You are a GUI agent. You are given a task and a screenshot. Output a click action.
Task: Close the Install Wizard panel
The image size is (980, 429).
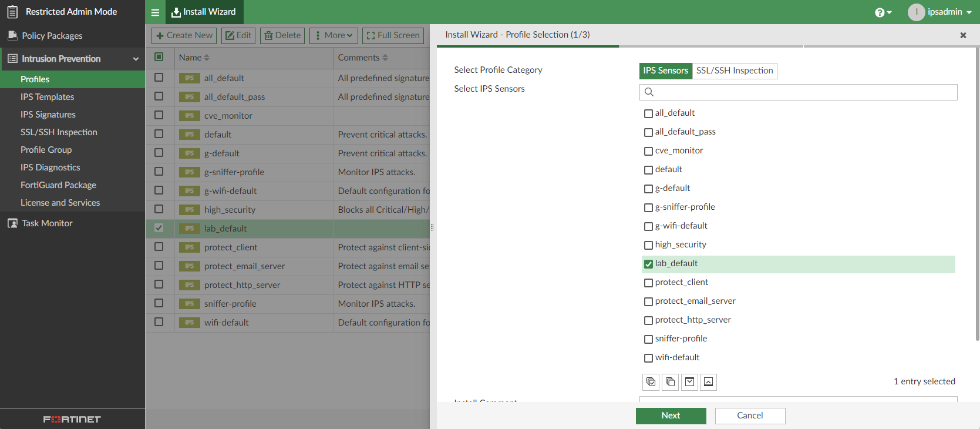[963, 35]
